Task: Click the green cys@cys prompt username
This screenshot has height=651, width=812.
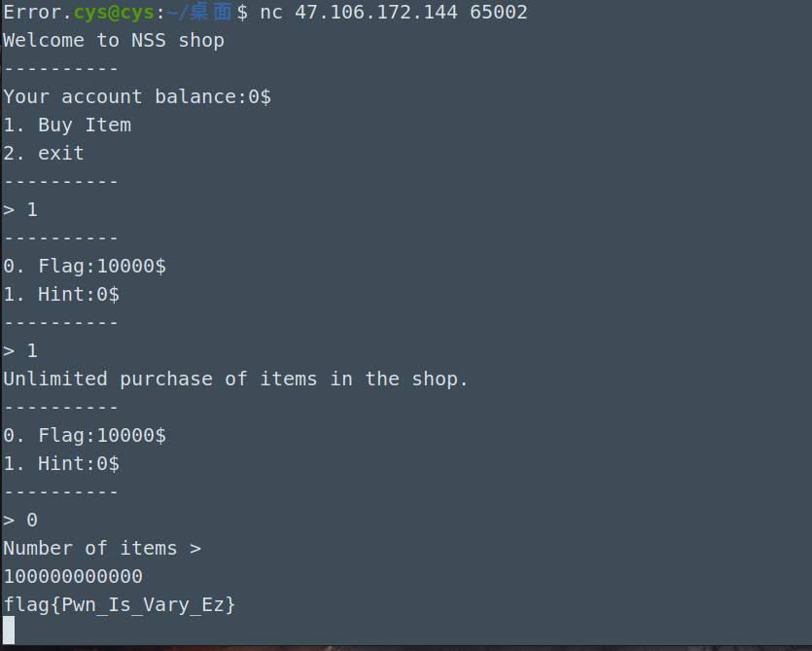Action: click(114, 13)
